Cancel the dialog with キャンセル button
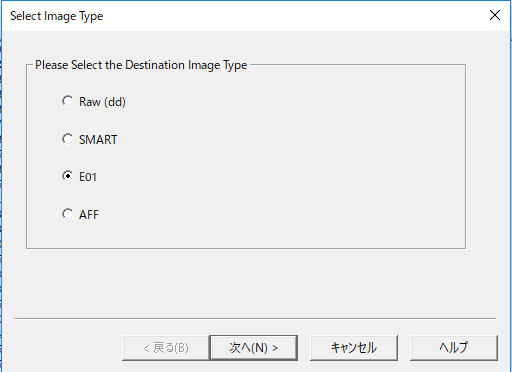Screen dimensions: 512x372 pos(354,348)
